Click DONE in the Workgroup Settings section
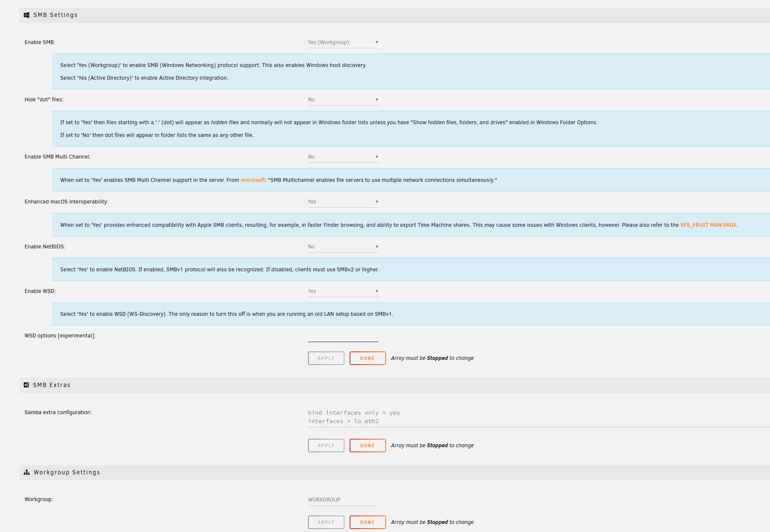Screen dimensions: 770x532 tap(367, 522)
